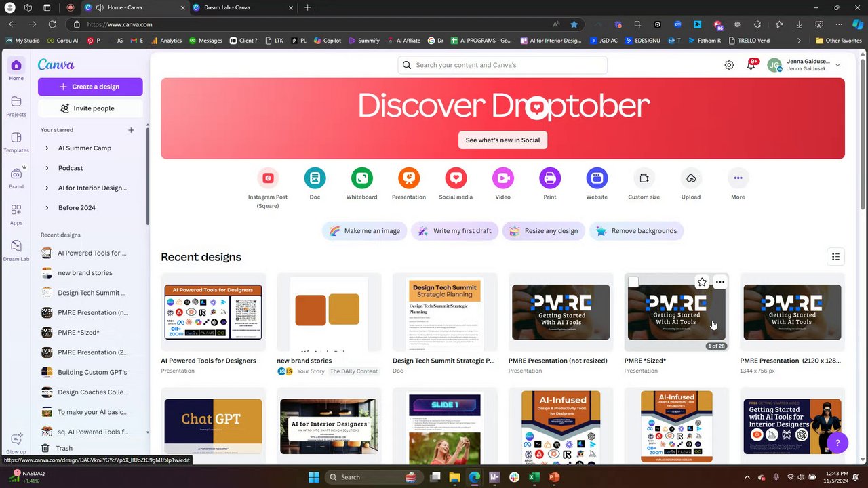Add a new starred item with plus
Viewport: 868px width, 488px height.
[x=131, y=130]
